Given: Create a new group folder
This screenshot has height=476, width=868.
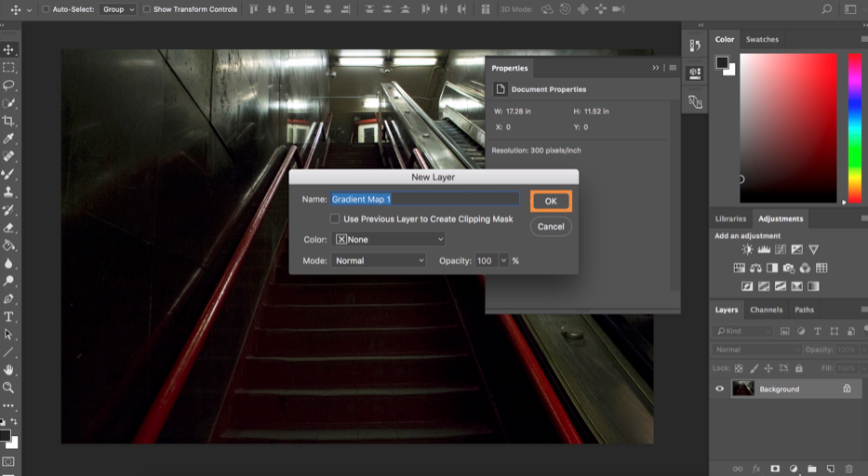Looking at the screenshot, I should click(812, 469).
